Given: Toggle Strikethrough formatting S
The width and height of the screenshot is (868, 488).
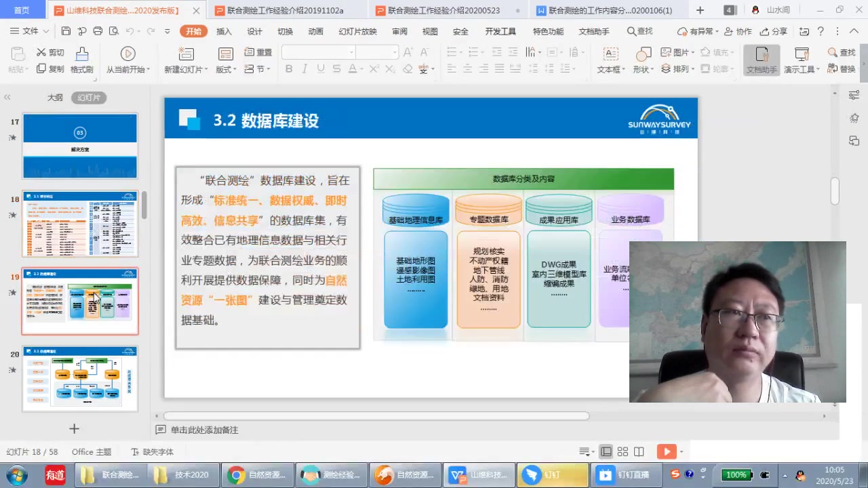Looking at the screenshot, I should tap(336, 68).
